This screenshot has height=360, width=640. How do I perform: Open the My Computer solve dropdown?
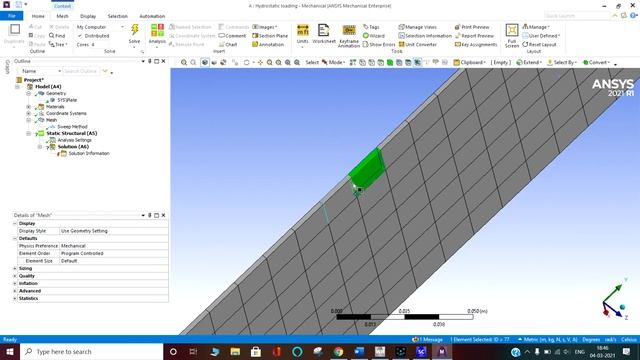100,27
